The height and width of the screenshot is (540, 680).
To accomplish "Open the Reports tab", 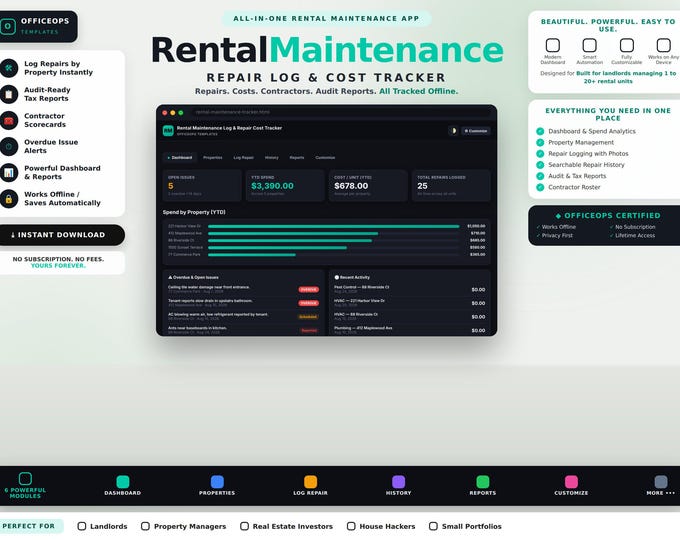I will pos(297,157).
